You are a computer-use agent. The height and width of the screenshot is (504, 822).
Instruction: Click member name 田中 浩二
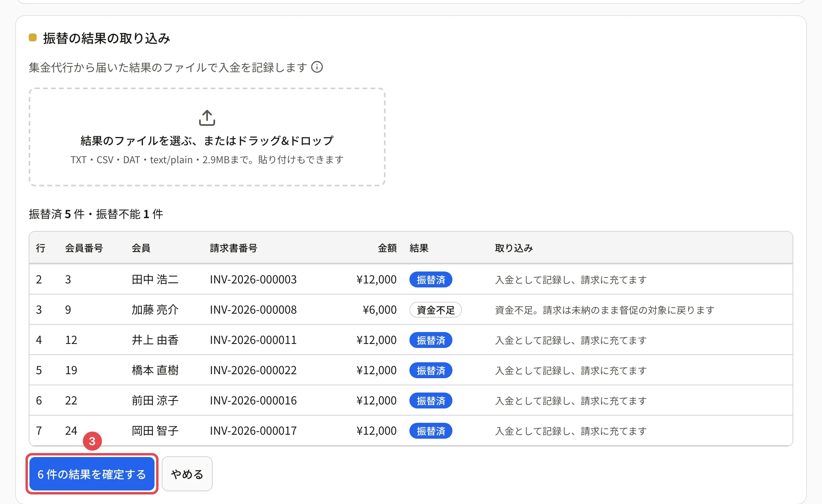coord(155,279)
